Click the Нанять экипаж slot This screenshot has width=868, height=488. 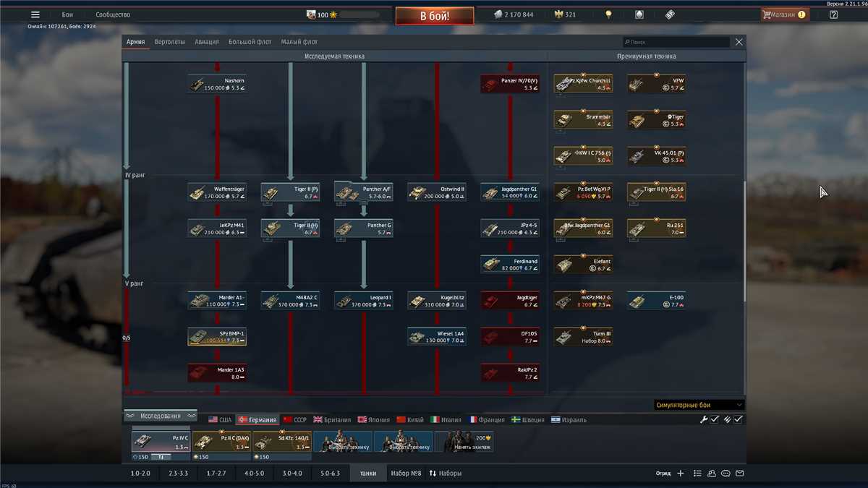coord(464,441)
